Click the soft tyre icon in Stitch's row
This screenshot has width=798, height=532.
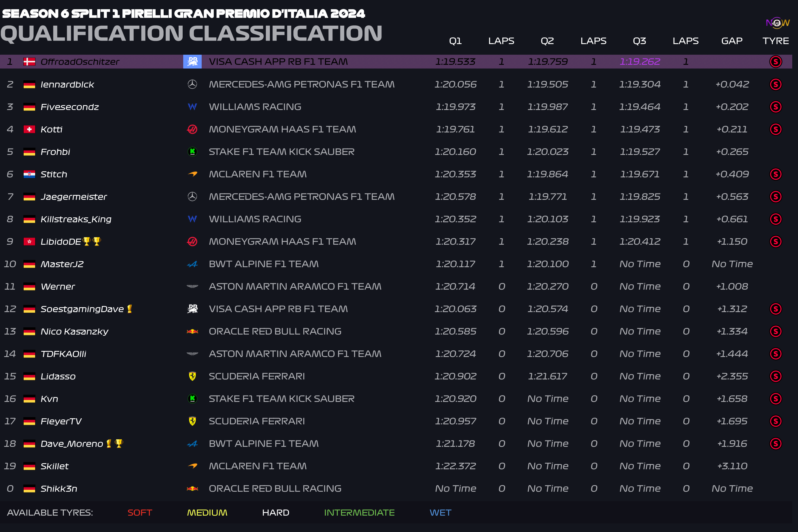coord(776,174)
